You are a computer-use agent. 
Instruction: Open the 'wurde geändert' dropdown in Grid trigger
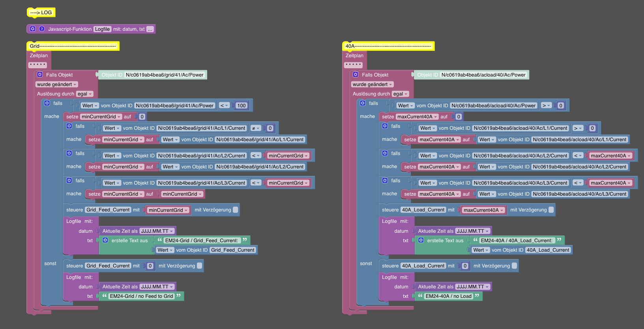tap(57, 84)
